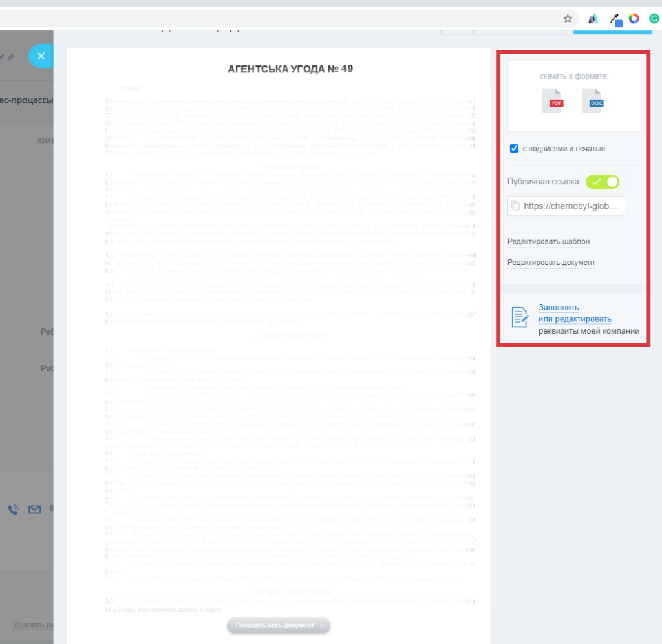662x644 pixels.
Task: Click the public link URL field
Action: pyautogui.click(x=566, y=206)
